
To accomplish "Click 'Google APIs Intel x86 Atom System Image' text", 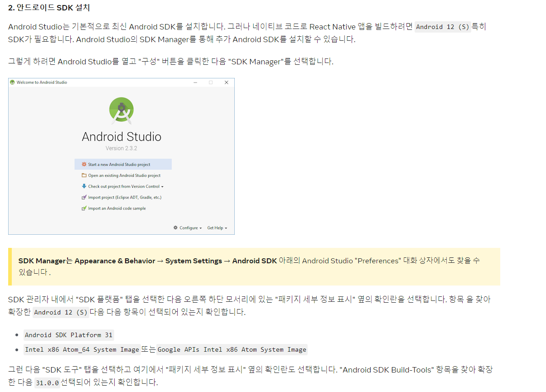I will pyautogui.click(x=232, y=349).
